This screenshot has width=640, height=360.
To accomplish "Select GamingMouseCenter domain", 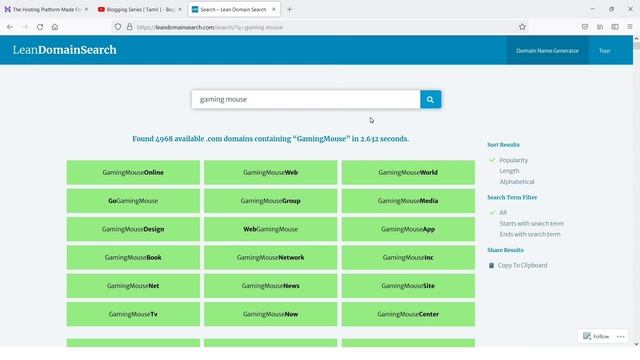I will click(408, 314).
